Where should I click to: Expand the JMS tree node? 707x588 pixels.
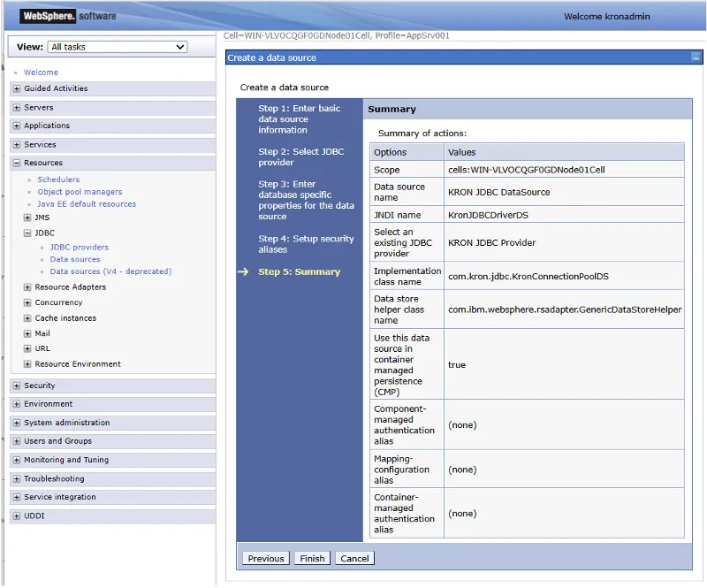click(27, 218)
